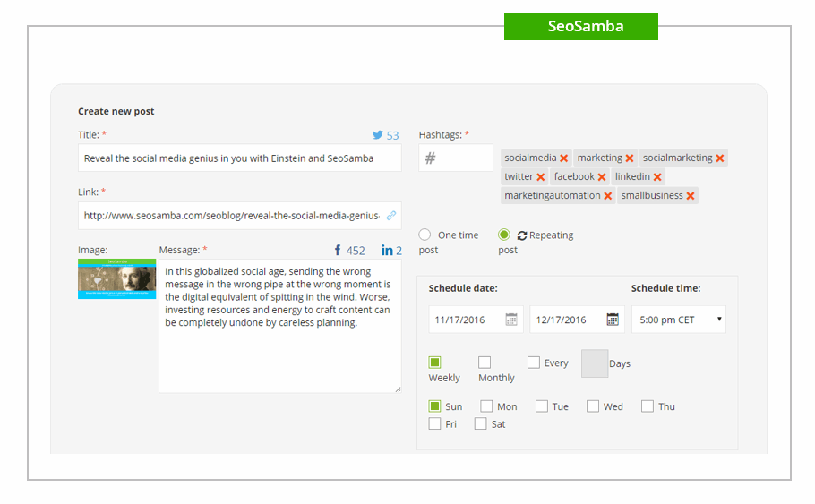The image size is (815, 504).
Task: Click the Link URL input field
Action: (x=240, y=216)
